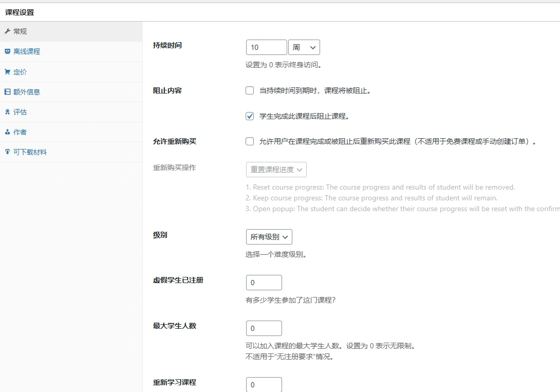Open the 重置课程进度 repurchase action dropdown
The image size is (560, 392).
276,169
